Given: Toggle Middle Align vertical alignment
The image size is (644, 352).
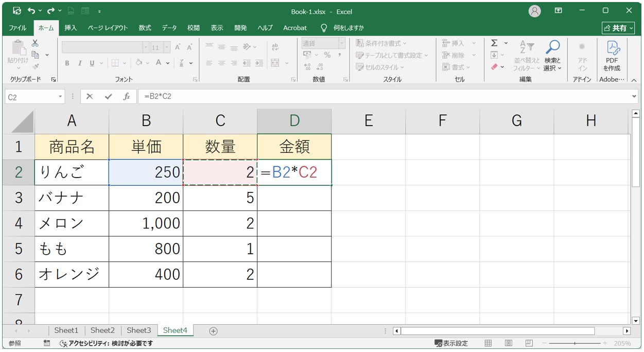Looking at the screenshot, I should coord(221,47).
